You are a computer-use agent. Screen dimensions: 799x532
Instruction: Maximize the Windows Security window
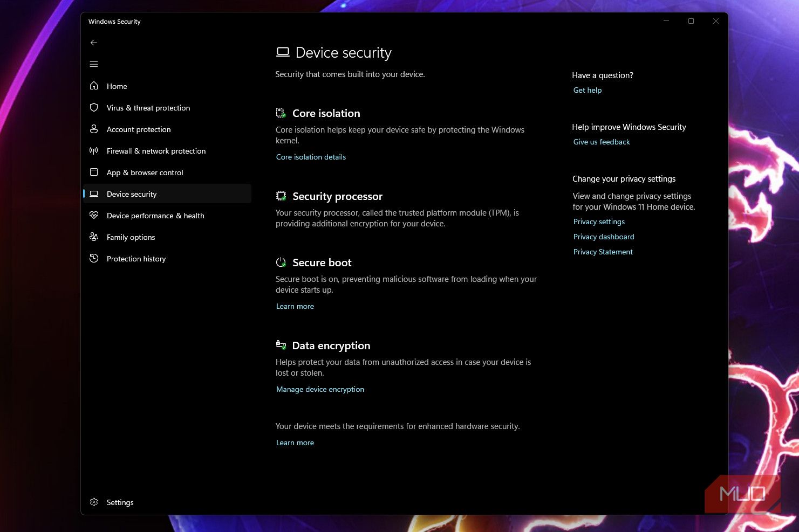(x=691, y=21)
